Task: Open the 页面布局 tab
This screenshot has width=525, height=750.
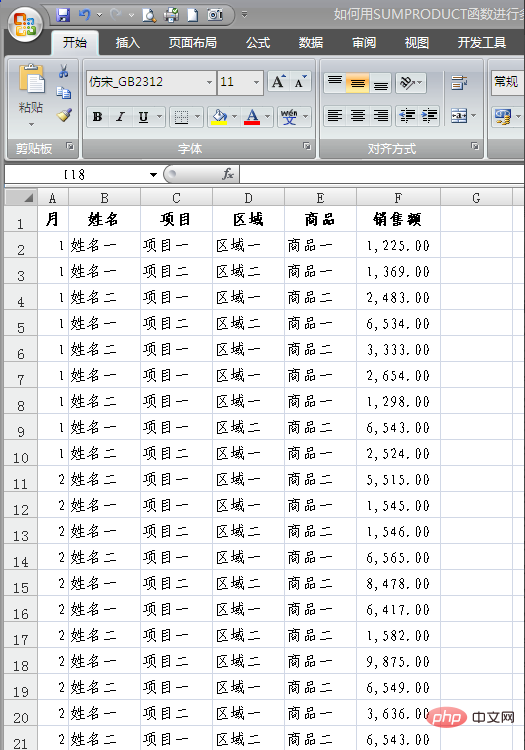Action: click(x=193, y=43)
